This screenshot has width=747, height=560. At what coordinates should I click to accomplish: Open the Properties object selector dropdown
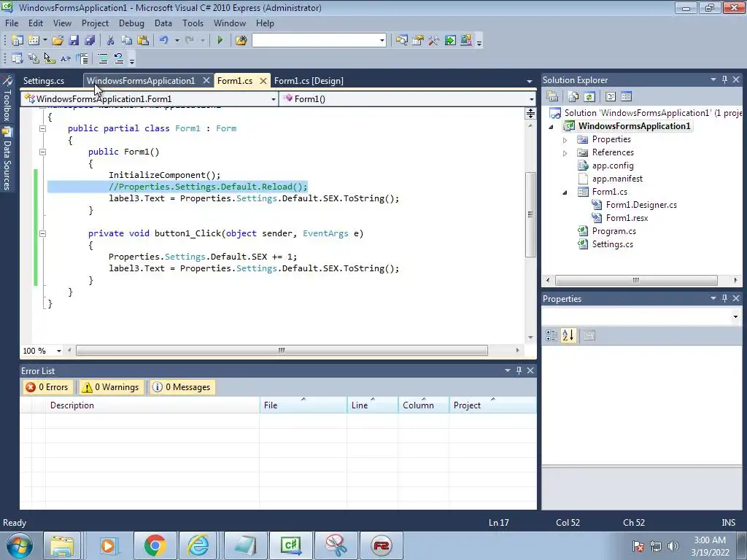coord(735,316)
